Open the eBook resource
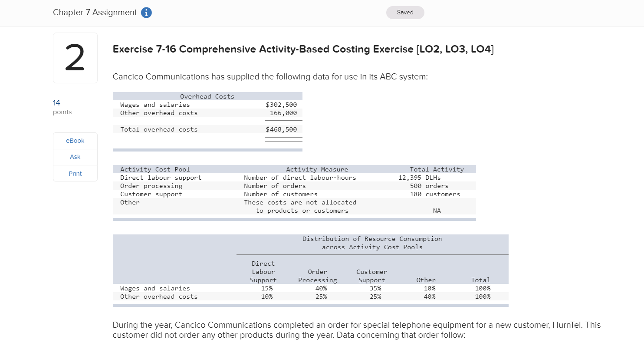644x346 pixels. tap(75, 141)
